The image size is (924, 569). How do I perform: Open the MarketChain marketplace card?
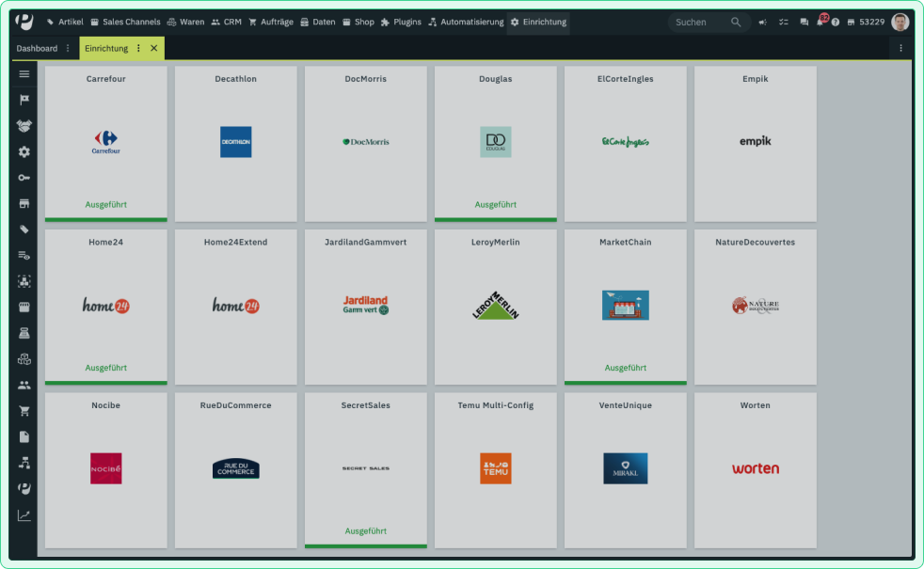pos(625,307)
